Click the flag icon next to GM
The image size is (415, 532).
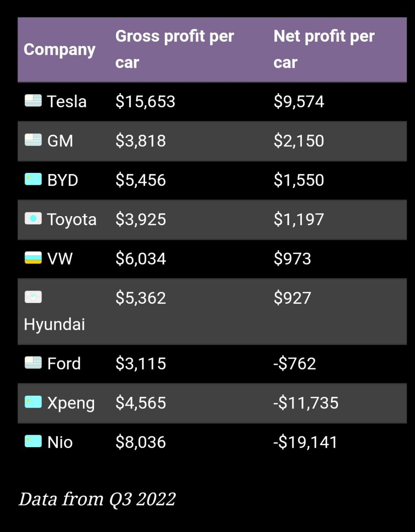pos(33,140)
